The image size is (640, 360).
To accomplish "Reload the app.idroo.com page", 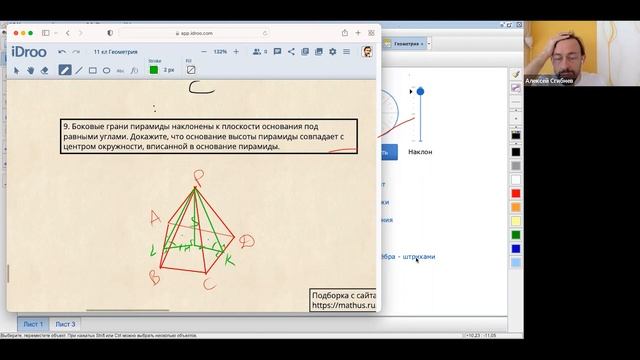I will pyautogui.click(x=265, y=33).
